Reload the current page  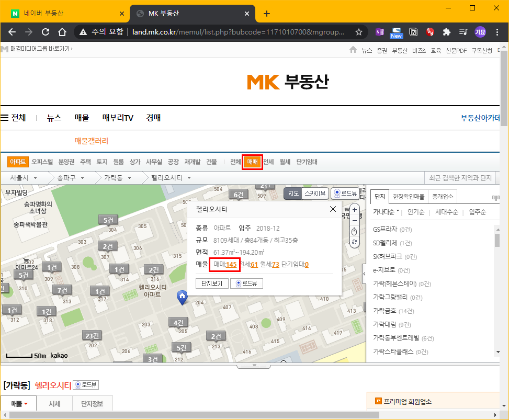(46, 32)
